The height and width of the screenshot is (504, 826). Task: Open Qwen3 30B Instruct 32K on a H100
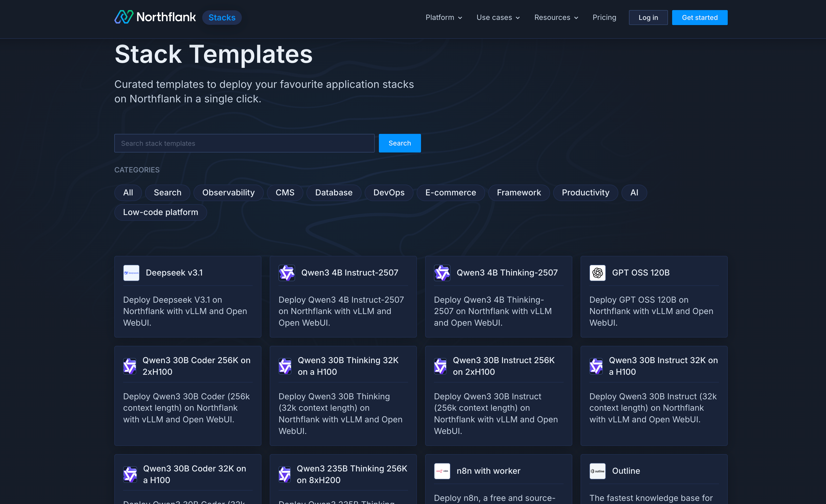(663, 366)
